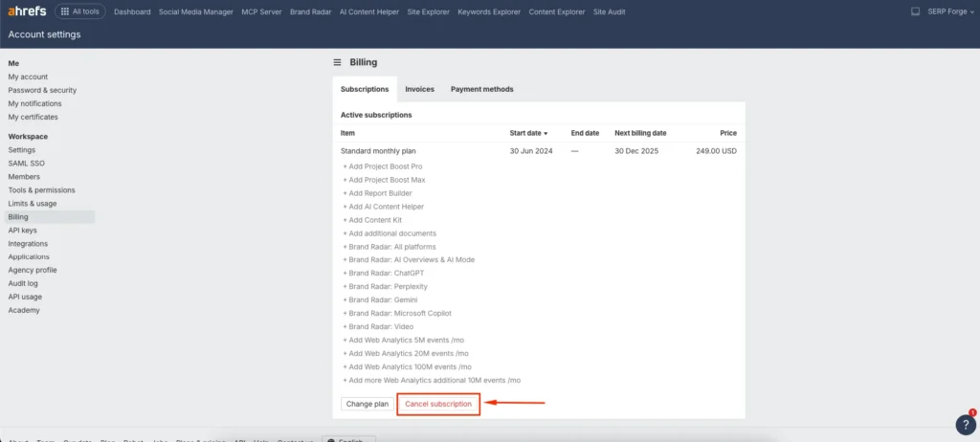Viewport: 980px width, 442px height.
Task: Open Members in sidebar
Action: click(24, 177)
